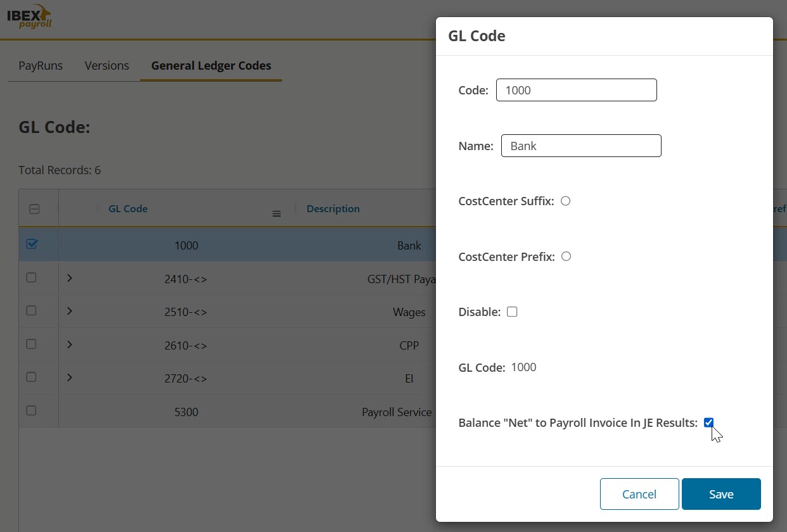
Task: Click the 2510-<> GL Code cell
Action: click(x=186, y=312)
